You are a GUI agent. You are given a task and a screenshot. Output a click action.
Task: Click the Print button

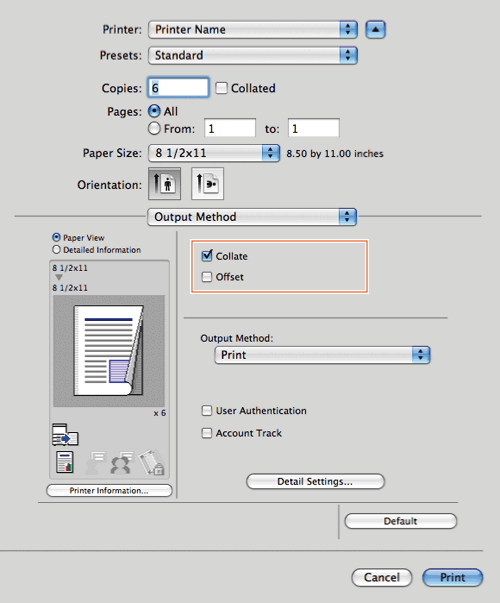pyautogui.click(x=453, y=578)
